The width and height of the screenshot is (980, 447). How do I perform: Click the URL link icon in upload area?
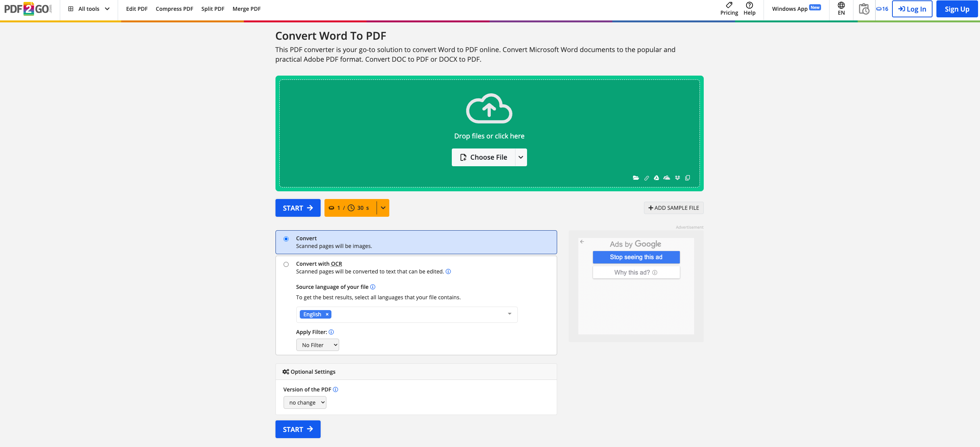[646, 178]
